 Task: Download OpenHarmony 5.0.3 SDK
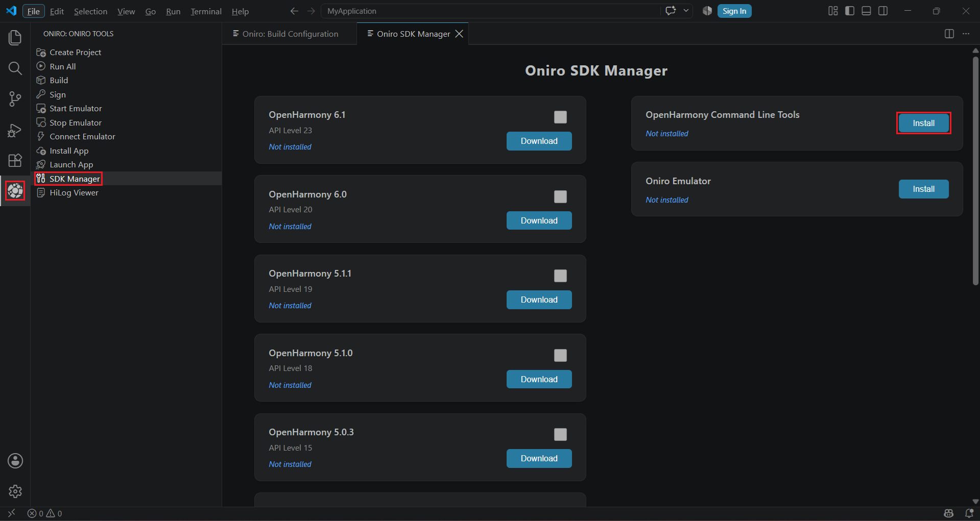tap(539, 458)
